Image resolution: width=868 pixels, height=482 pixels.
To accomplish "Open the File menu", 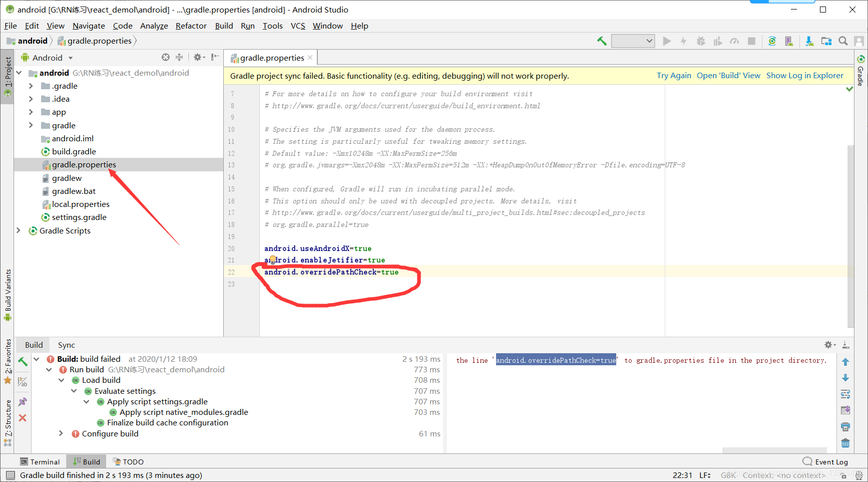I will (11, 26).
